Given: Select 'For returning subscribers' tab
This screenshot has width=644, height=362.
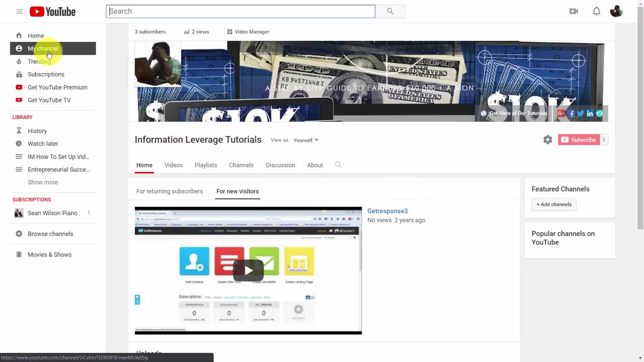Looking at the screenshot, I should click(170, 191).
